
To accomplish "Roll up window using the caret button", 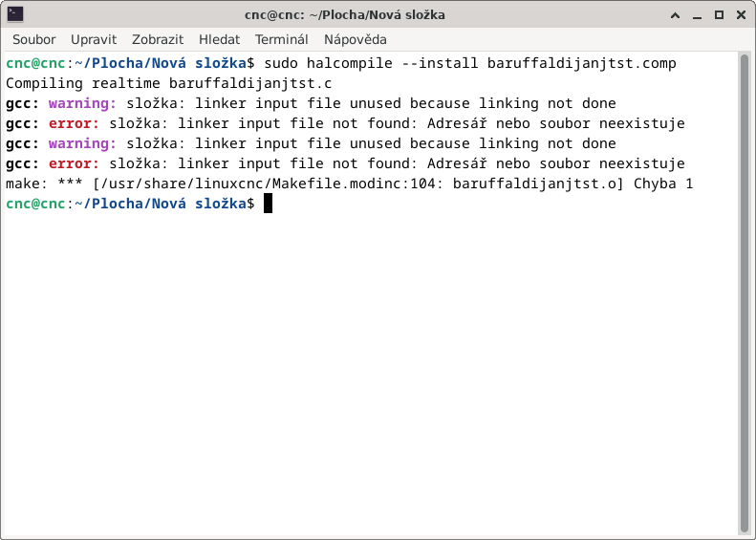I will click(678, 14).
